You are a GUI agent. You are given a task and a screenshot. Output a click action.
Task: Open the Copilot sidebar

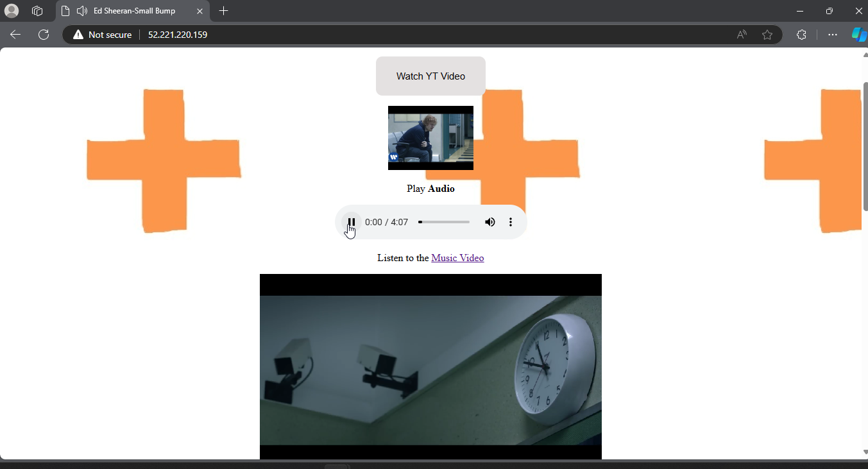click(858, 35)
